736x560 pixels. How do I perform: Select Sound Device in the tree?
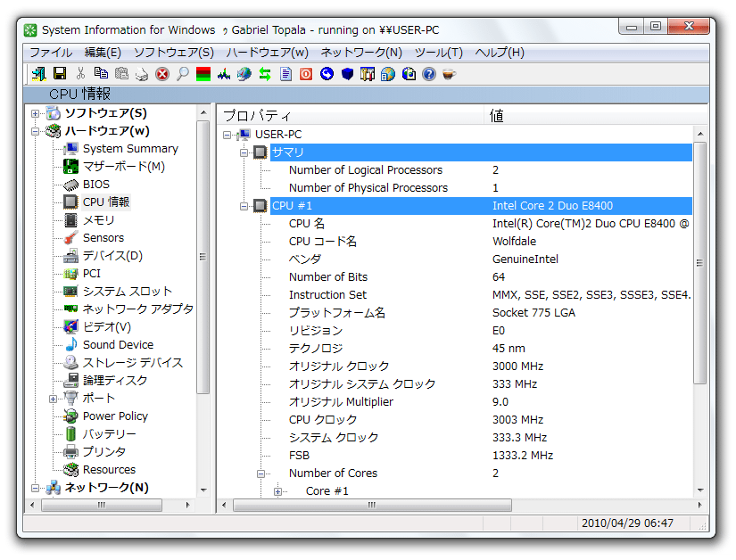(119, 345)
